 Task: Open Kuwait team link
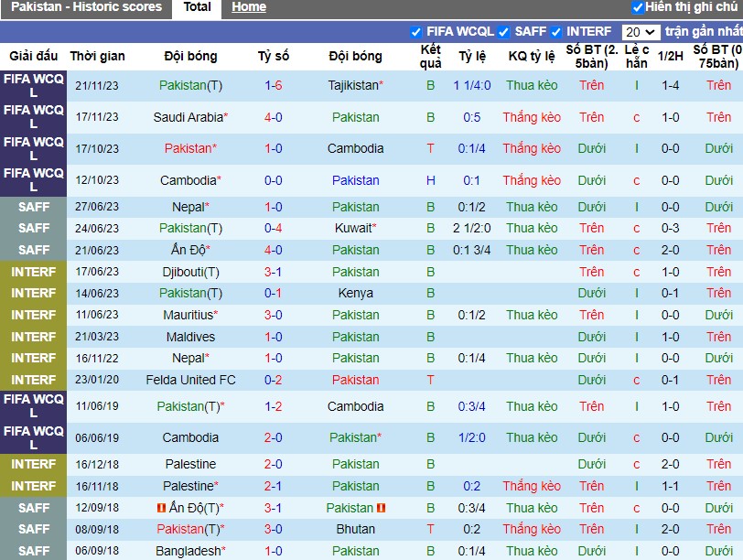click(x=355, y=229)
